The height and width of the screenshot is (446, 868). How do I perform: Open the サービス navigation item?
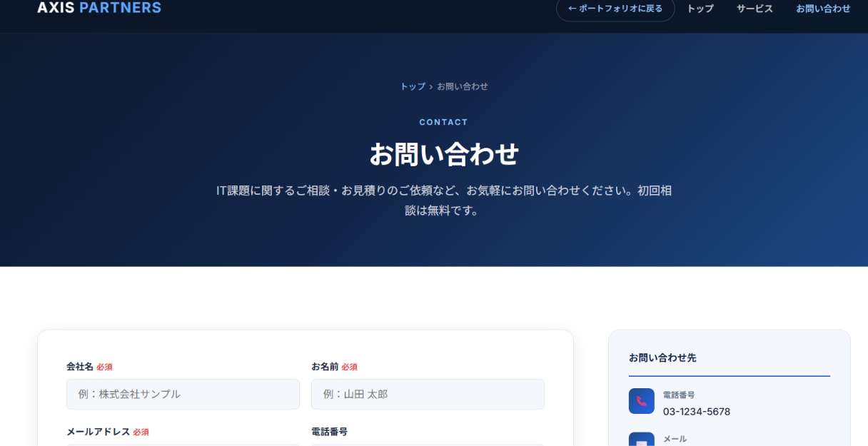click(x=755, y=9)
